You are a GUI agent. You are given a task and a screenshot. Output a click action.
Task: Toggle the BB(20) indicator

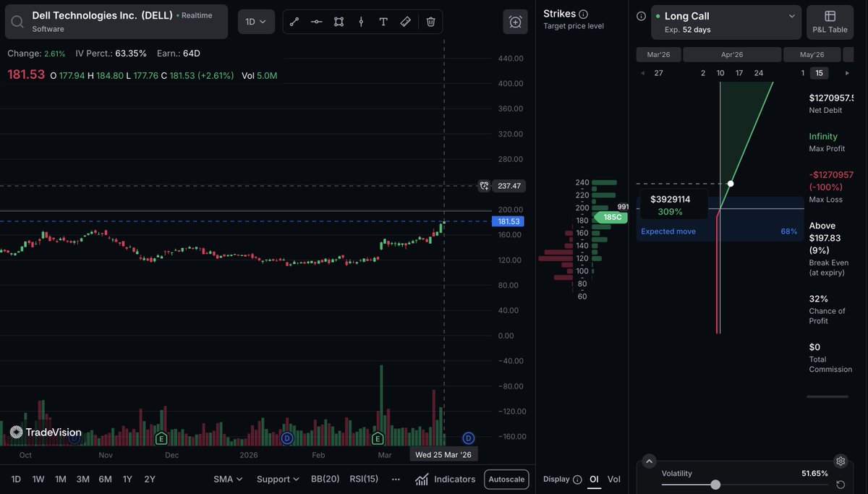pyautogui.click(x=325, y=479)
